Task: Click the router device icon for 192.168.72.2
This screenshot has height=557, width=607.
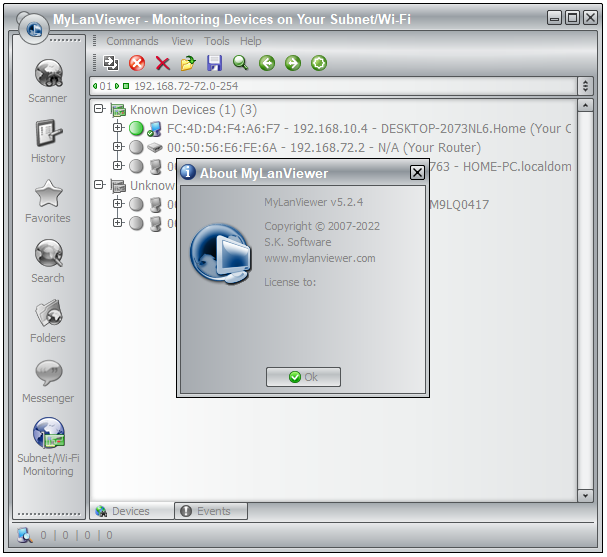Action: click(x=154, y=147)
